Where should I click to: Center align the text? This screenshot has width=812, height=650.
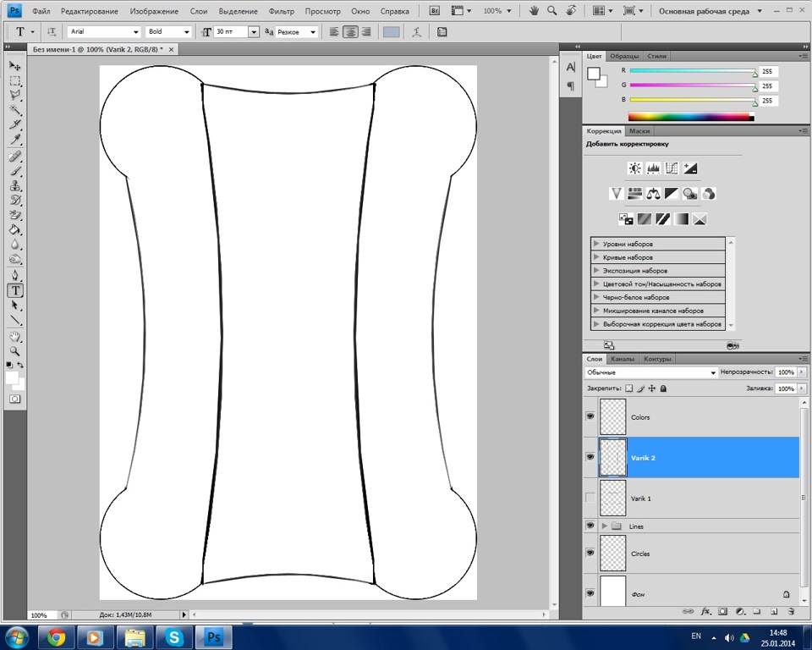point(350,32)
